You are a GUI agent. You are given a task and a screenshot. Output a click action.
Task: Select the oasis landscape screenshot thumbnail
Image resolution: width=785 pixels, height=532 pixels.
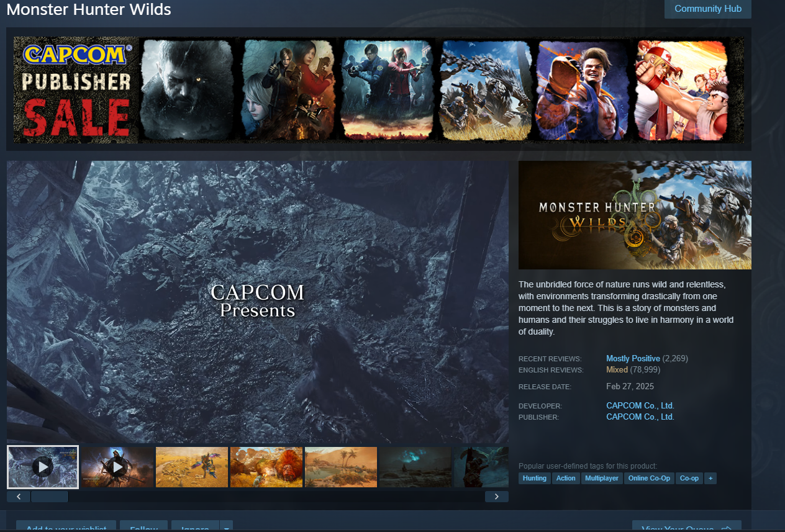tap(341, 467)
